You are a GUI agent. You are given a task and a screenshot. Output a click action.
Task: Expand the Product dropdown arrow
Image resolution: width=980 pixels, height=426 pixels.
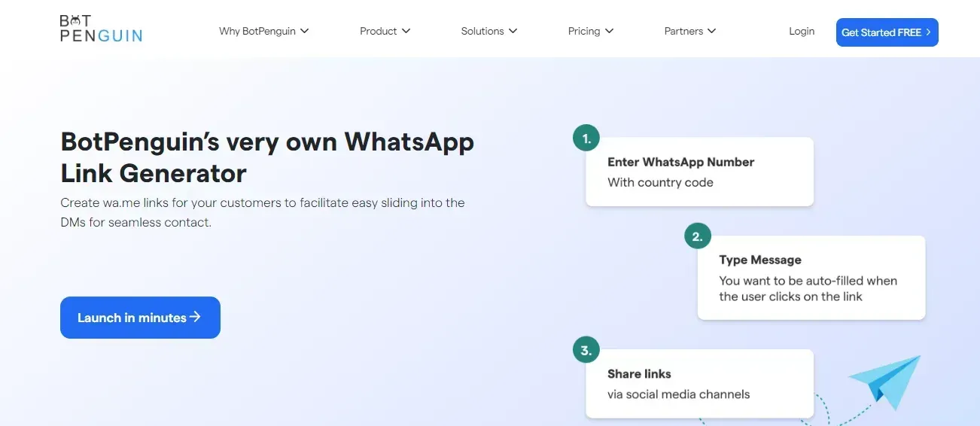406,31
